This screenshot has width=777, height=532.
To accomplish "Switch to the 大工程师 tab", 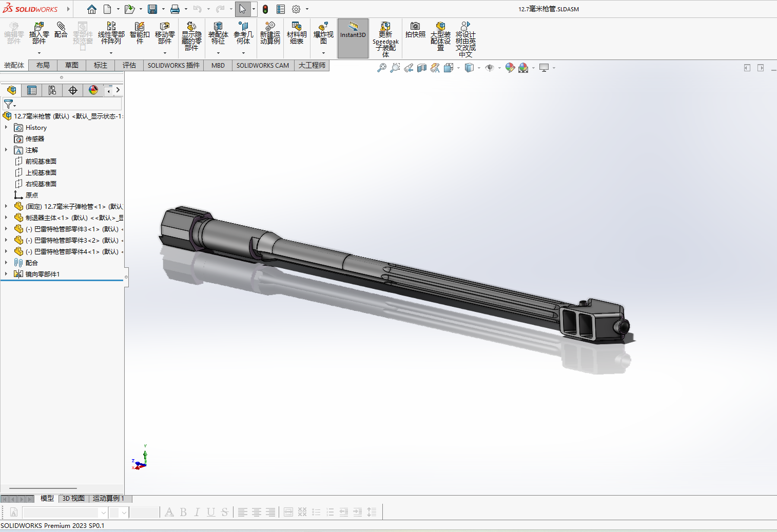I will click(x=312, y=65).
